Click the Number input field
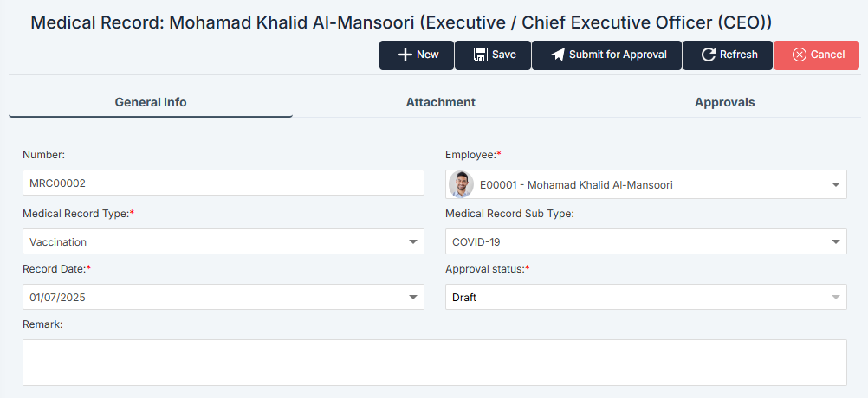Screen dimensions: 868x398 (x=223, y=183)
